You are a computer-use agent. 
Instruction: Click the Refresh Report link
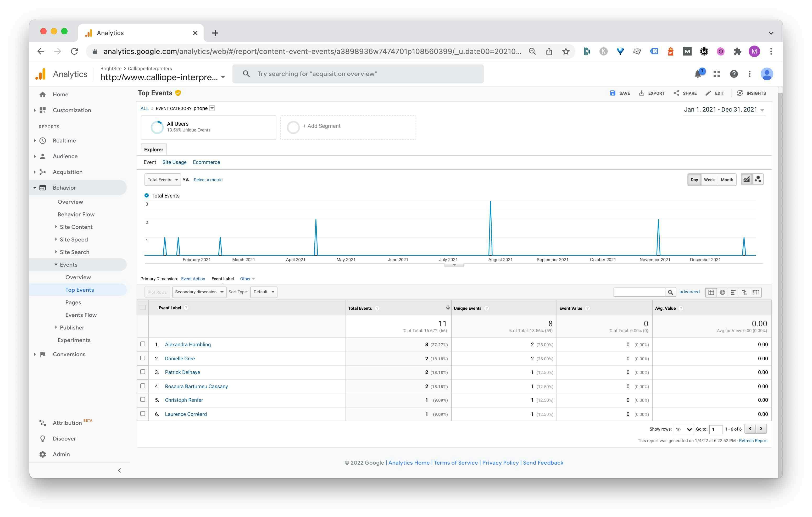pyautogui.click(x=753, y=441)
